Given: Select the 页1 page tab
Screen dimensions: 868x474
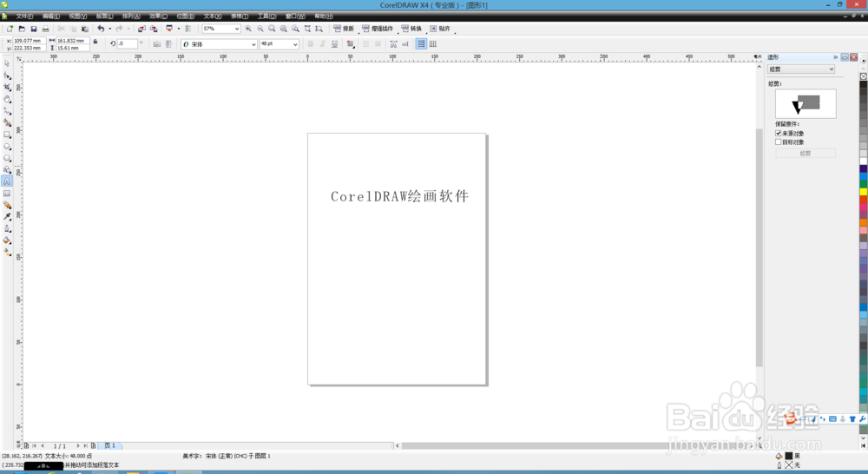Looking at the screenshot, I should tap(110, 445).
